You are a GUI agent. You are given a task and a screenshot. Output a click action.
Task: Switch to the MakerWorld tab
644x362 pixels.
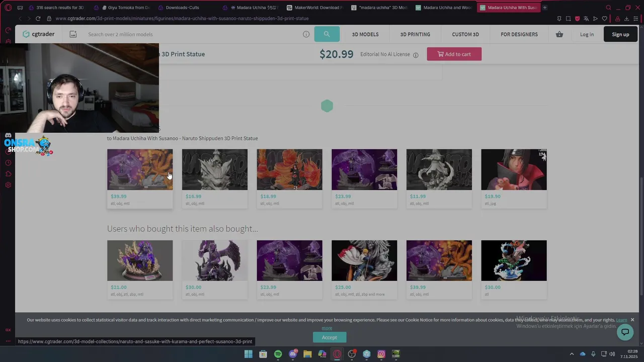pyautogui.click(x=314, y=8)
